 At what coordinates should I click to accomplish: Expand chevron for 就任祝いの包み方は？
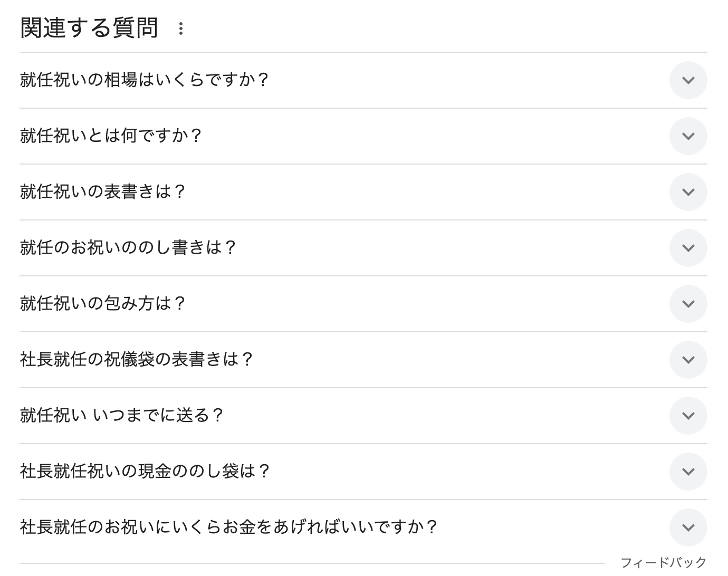click(x=688, y=304)
